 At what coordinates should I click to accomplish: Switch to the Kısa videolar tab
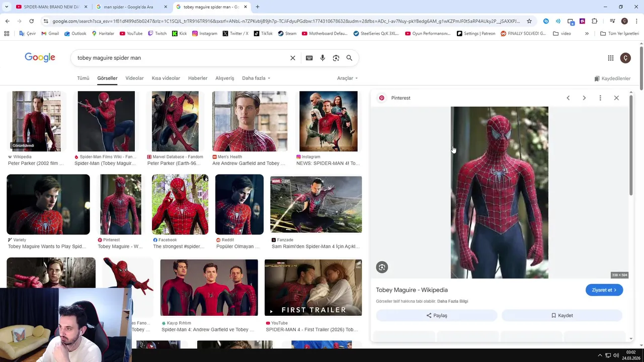[166, 78]
